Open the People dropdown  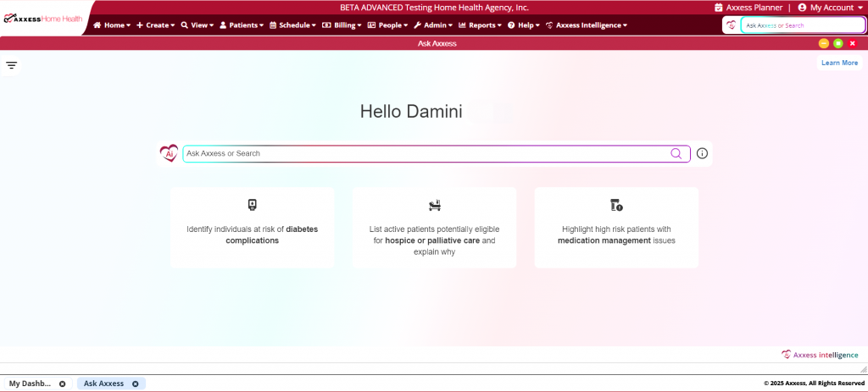point(387,25)
